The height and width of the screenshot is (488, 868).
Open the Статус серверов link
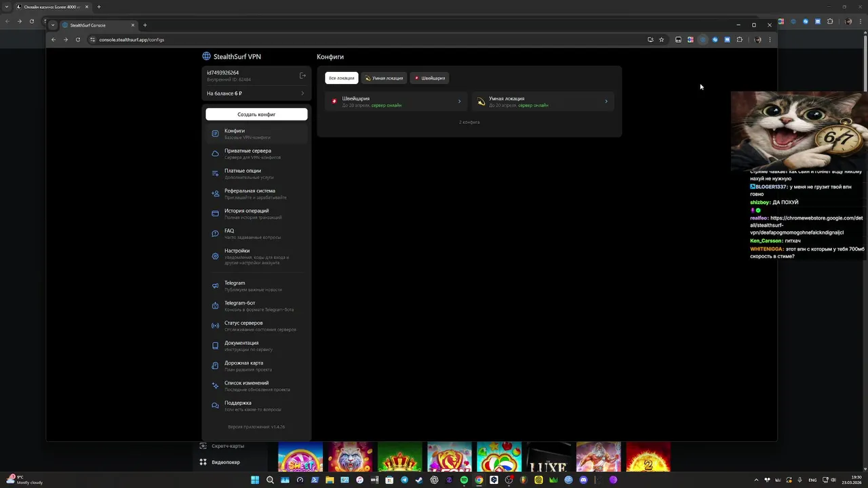(256, 326)
